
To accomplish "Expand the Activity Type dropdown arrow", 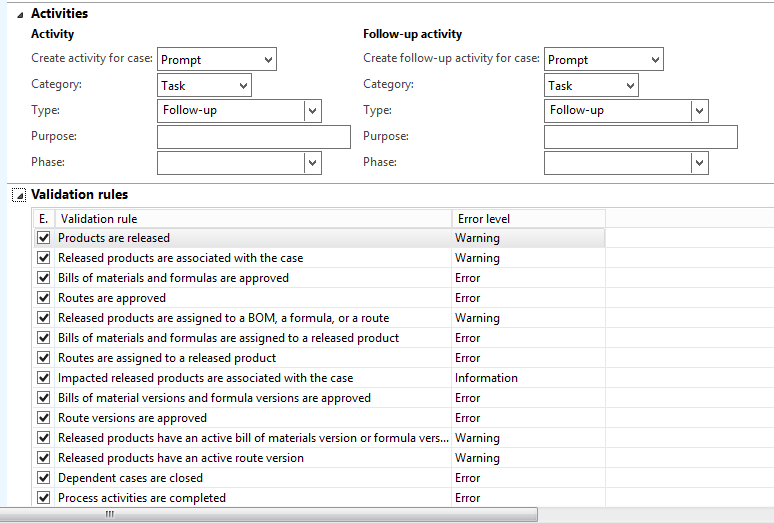I will [312, 111].
